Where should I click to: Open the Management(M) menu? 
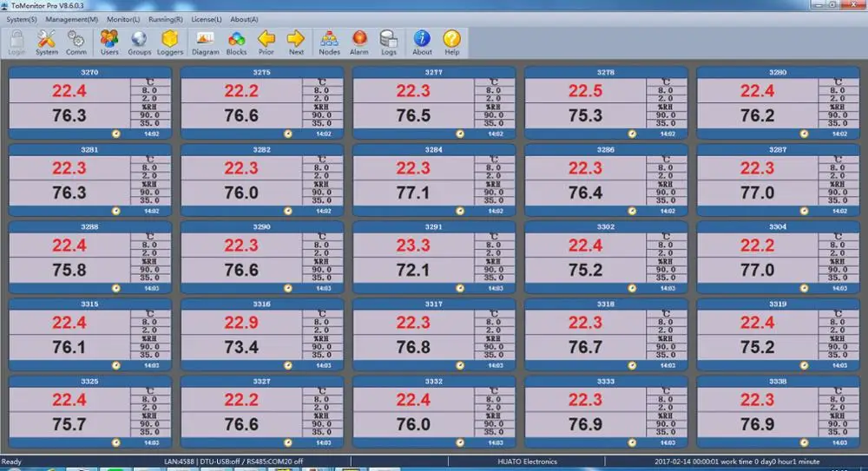[x=70, y=19]
